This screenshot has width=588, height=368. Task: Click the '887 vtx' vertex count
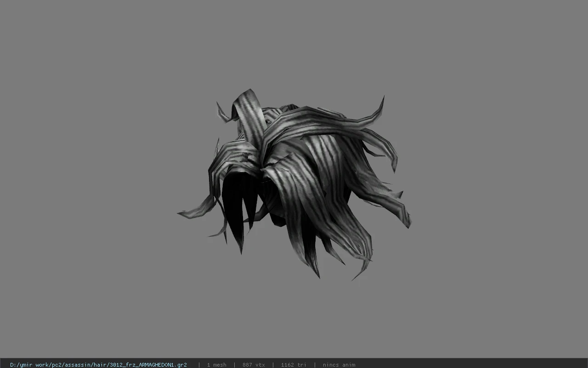[254, 365]
